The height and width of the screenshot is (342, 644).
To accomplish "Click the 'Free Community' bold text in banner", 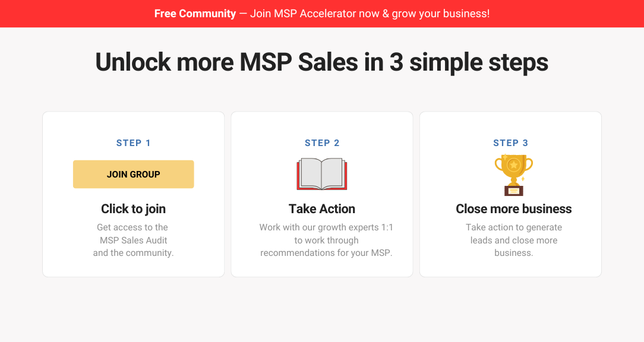I will click(x=195, y=14).
